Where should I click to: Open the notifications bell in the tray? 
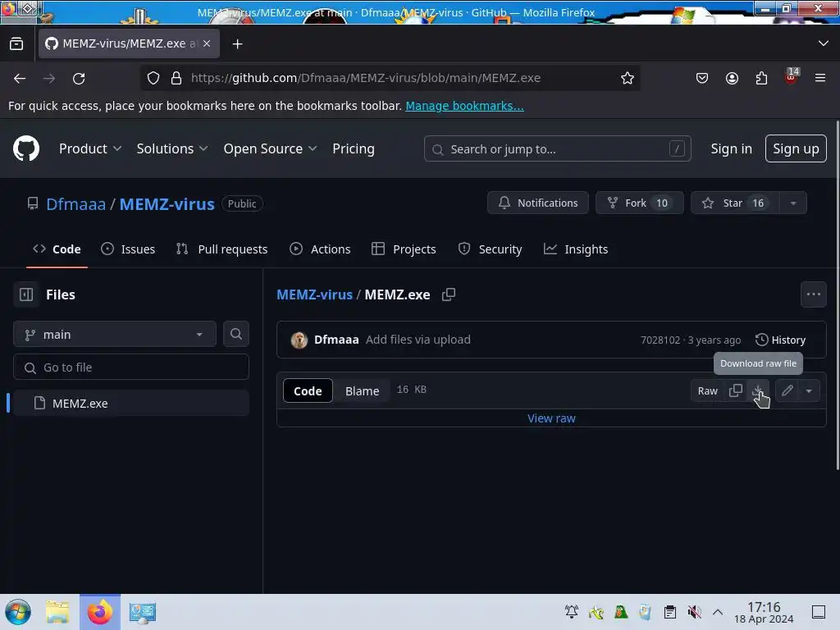click(572, 612)
